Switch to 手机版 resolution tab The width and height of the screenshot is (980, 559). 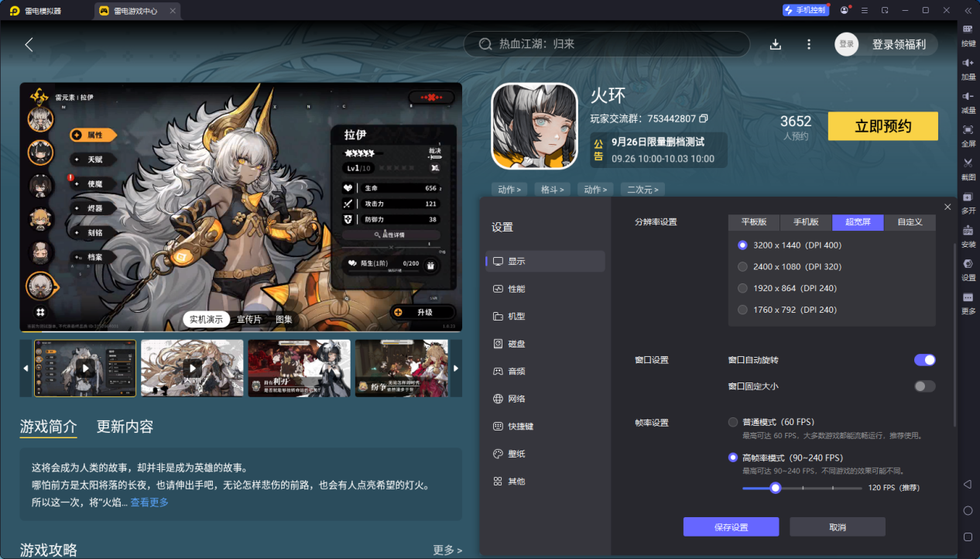(x=806, y=222)
